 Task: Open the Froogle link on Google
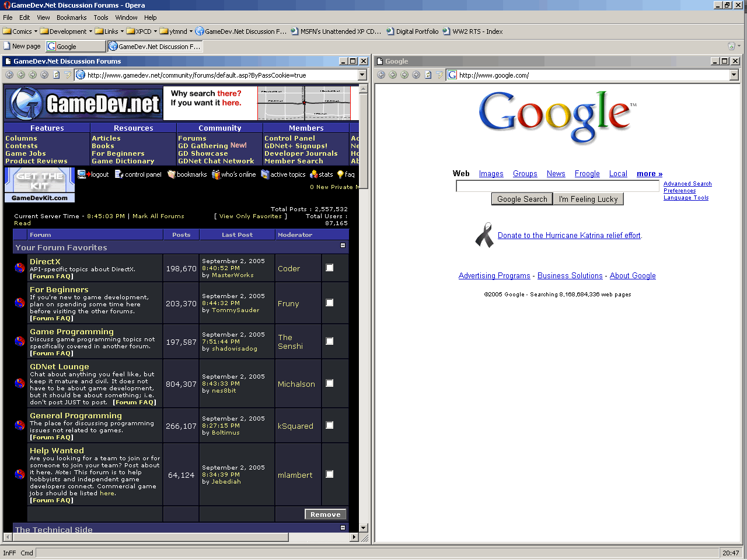click(x=587, y=174)
